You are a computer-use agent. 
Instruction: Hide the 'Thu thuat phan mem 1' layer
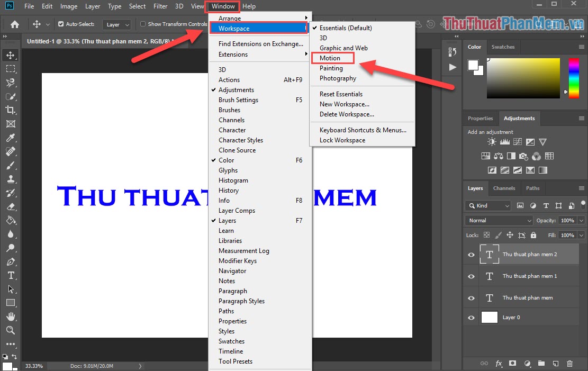point(471,276)
